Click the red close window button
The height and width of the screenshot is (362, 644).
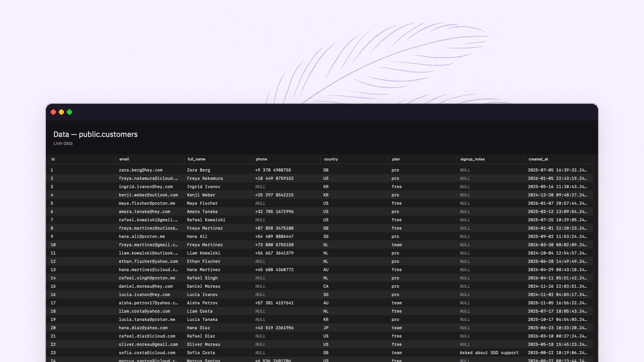pyautogui.click(x=53, y=112)
